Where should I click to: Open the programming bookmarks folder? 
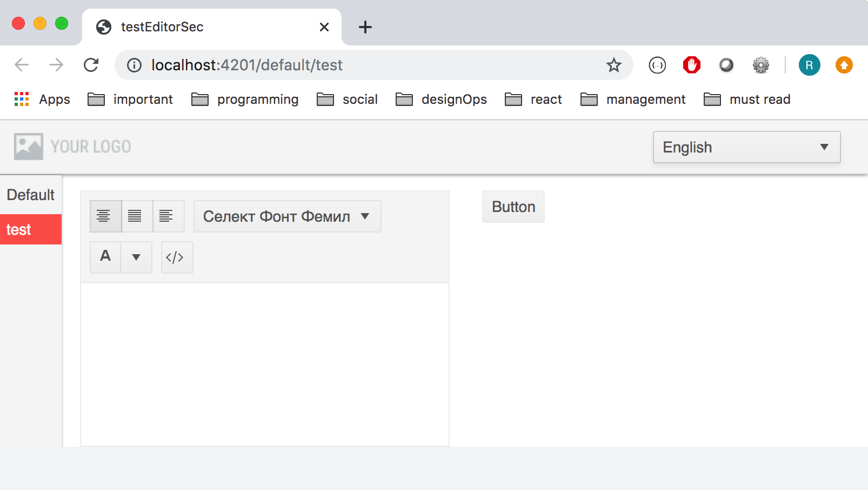(245, 100)
